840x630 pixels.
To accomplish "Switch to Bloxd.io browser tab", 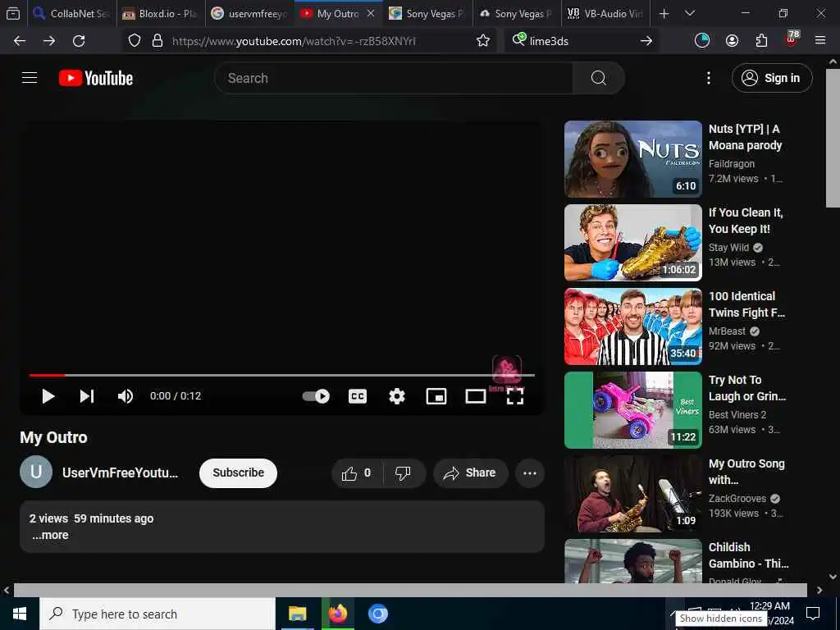I will pyautogui.click(x=160, y=13).
